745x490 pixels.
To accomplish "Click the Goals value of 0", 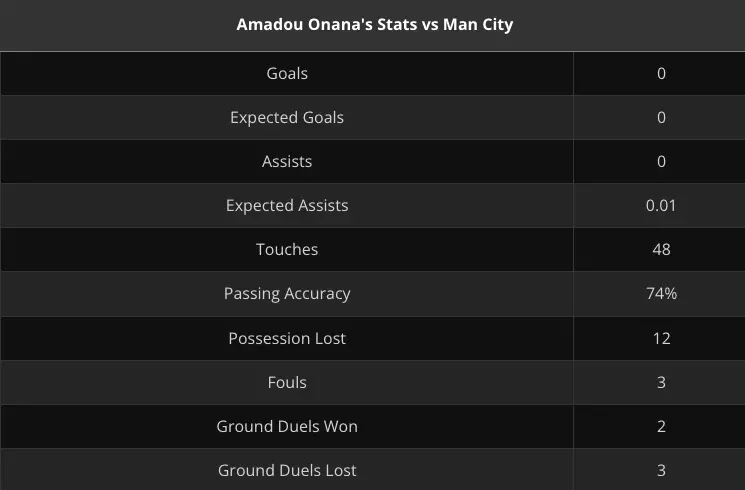I will (x=661, y=73).
